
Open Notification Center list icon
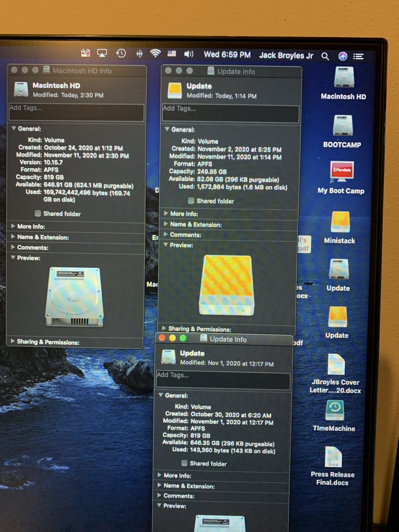(358, 56)
